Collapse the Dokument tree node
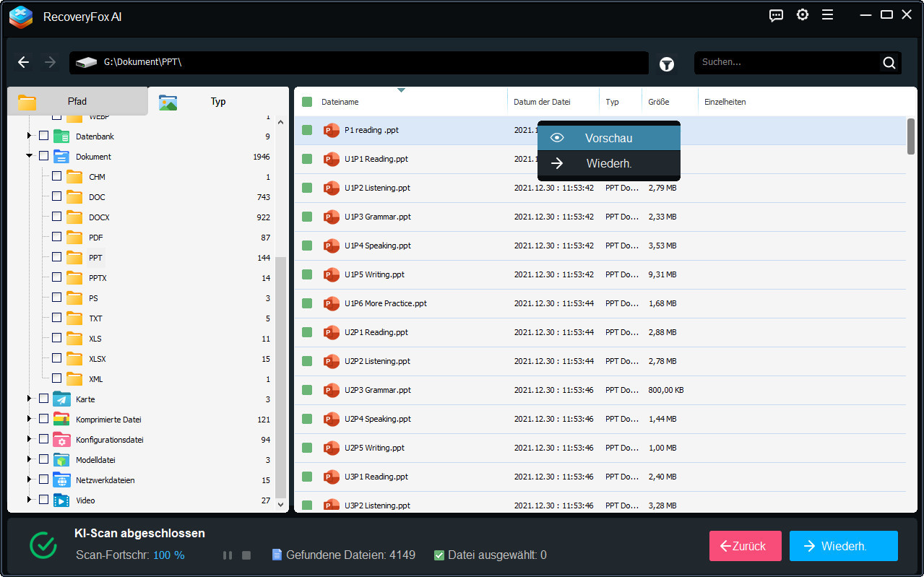The image size is (924, 577). click(30, 156)
